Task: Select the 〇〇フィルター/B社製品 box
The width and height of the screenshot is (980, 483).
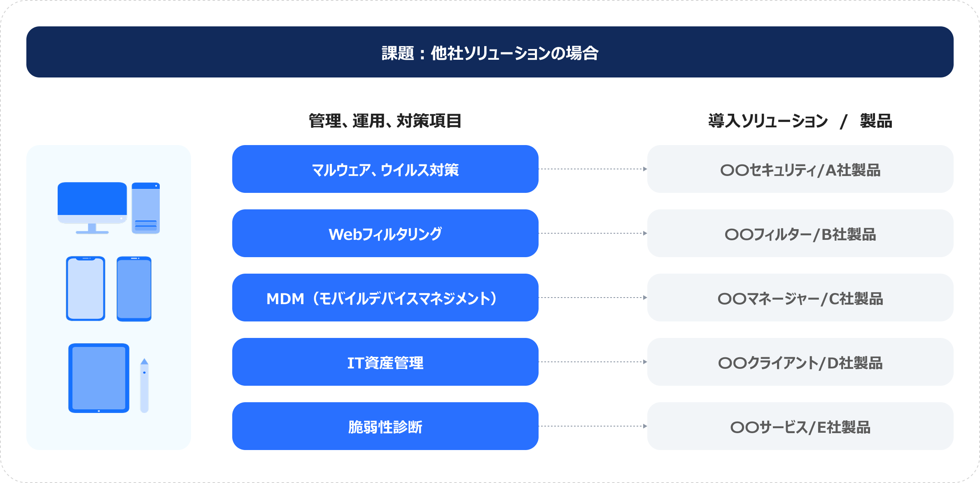Action: (800, 233)
